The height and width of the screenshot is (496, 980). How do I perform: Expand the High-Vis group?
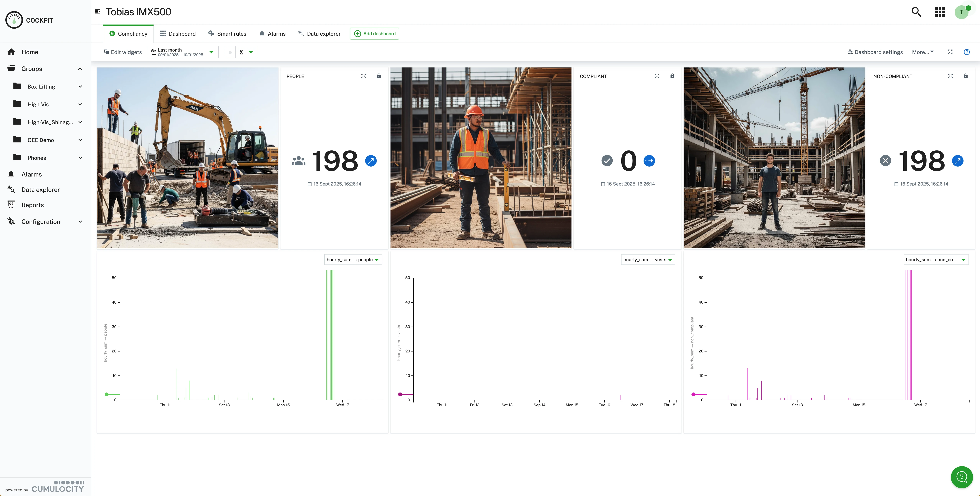[x=80, y=104]
